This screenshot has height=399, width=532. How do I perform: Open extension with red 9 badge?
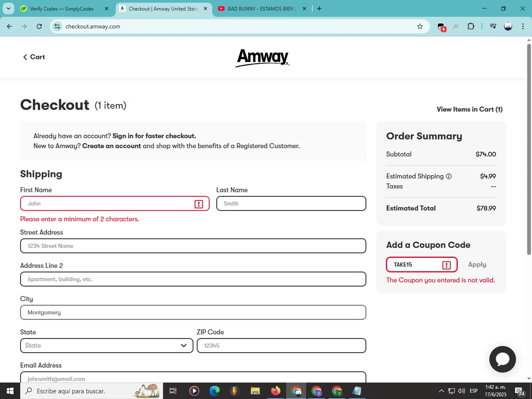pos(441,27)
